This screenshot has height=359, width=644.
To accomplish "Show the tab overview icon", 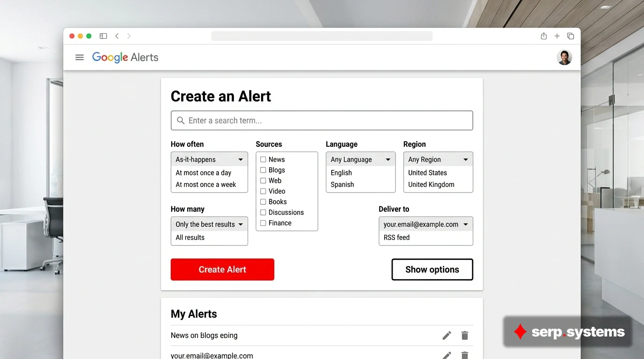I will 571,36.
